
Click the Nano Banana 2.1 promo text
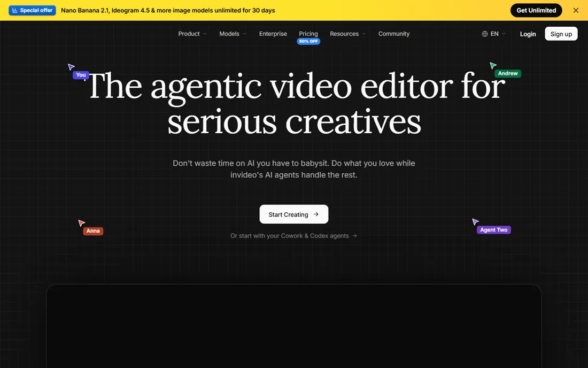tap(168, 11)
